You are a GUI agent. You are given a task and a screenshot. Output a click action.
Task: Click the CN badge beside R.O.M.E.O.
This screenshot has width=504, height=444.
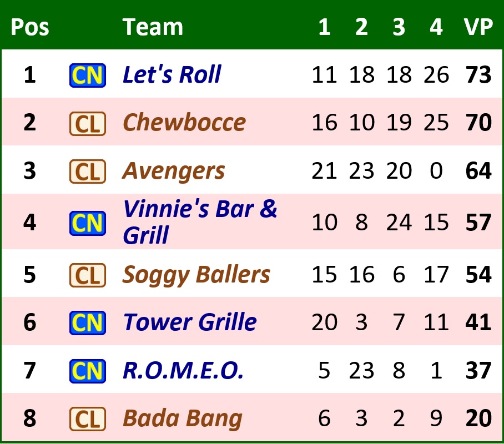(87, 371)
